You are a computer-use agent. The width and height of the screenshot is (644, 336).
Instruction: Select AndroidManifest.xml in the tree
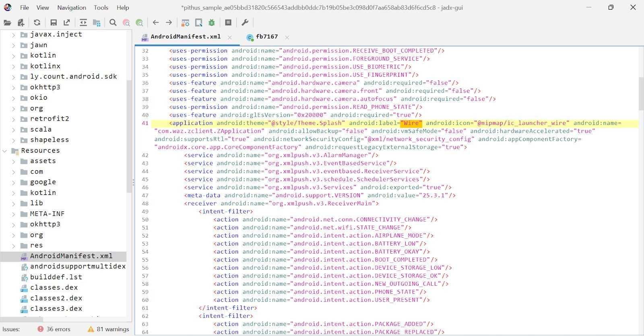71,256
